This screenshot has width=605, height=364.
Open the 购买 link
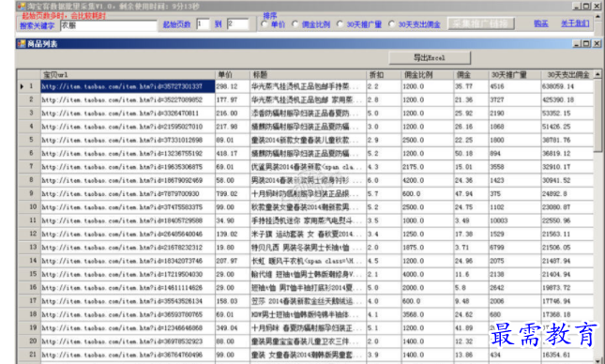(x=541, y=23)
